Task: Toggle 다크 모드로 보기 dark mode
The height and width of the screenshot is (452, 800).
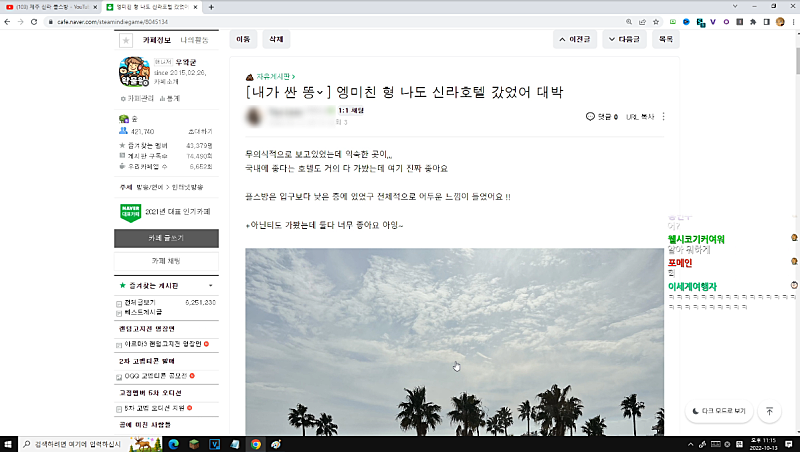Action: click(719, 411)
